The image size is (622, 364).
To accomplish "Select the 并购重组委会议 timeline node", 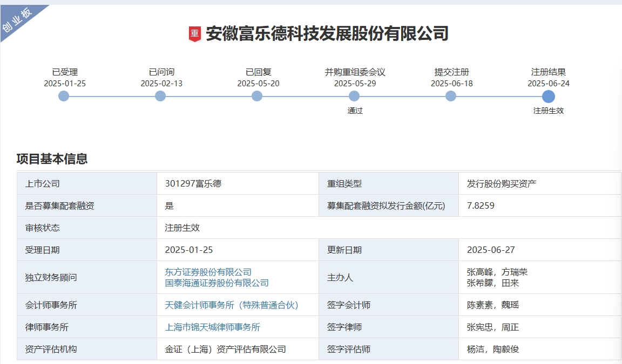I will pyautogui.click(x=354, y=96).
